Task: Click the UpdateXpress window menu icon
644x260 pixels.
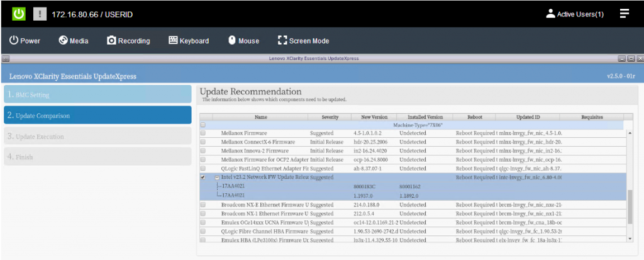Action: pyautogui.click(x=5, y=59)
